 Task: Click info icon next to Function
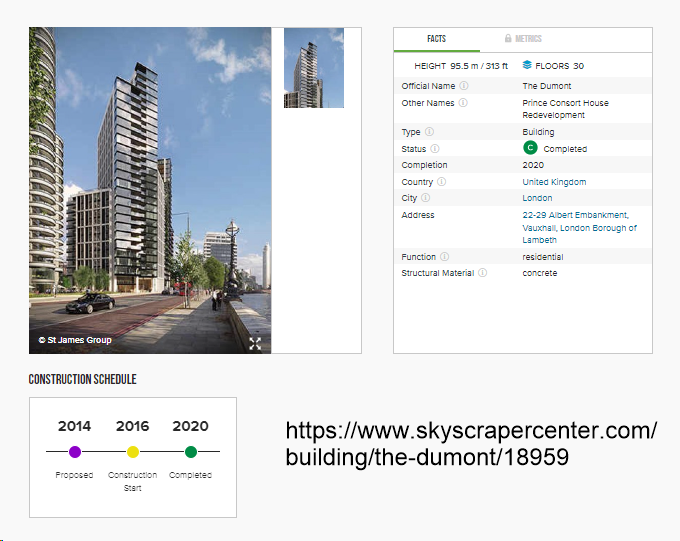(x=445, y=256)
